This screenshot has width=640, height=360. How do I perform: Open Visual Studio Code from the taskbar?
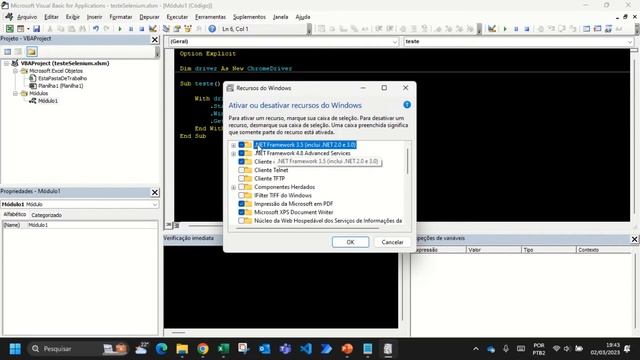(x=306, y=349)
